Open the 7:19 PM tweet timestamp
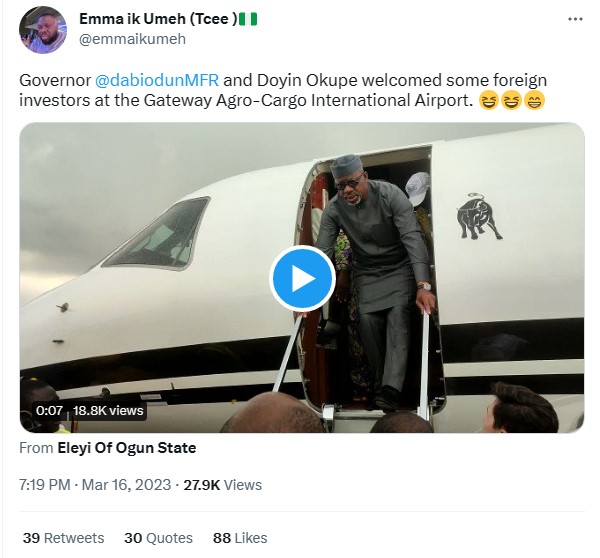 point(45,485)
